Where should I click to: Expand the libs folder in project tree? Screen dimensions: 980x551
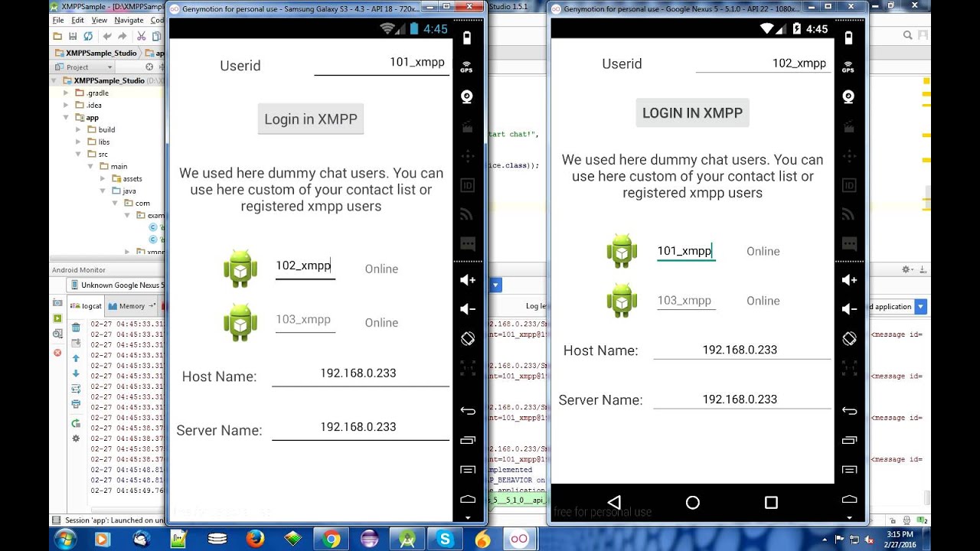point(79,142)
